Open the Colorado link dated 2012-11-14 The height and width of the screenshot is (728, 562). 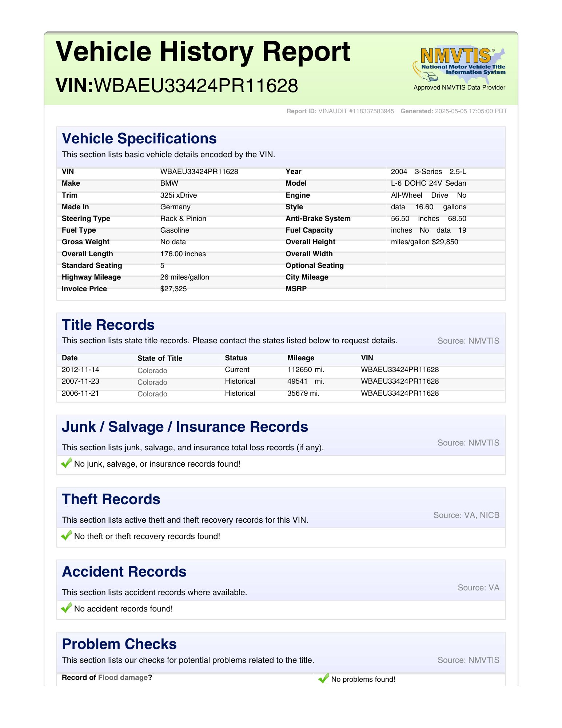click(152, 371)
